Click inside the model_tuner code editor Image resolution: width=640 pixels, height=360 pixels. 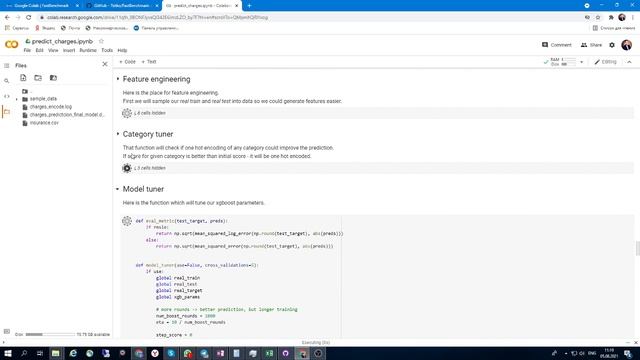[x=238, y=300]
